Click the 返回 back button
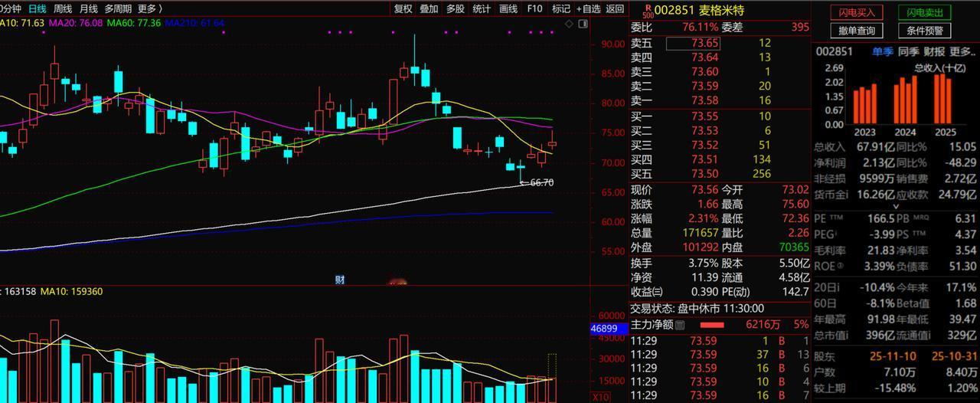980x403 pixels. tap(615, 9)
